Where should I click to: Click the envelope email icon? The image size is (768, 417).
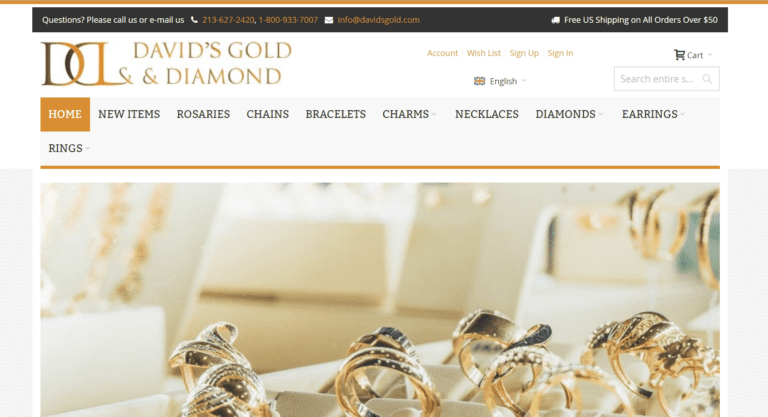329,20
